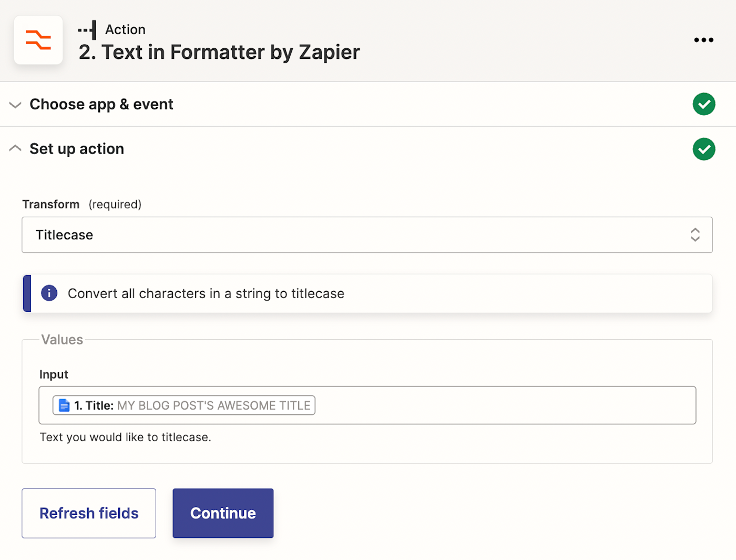
Task: Open the Transform dropdown showing Titlecase
Action: [357, 235]
